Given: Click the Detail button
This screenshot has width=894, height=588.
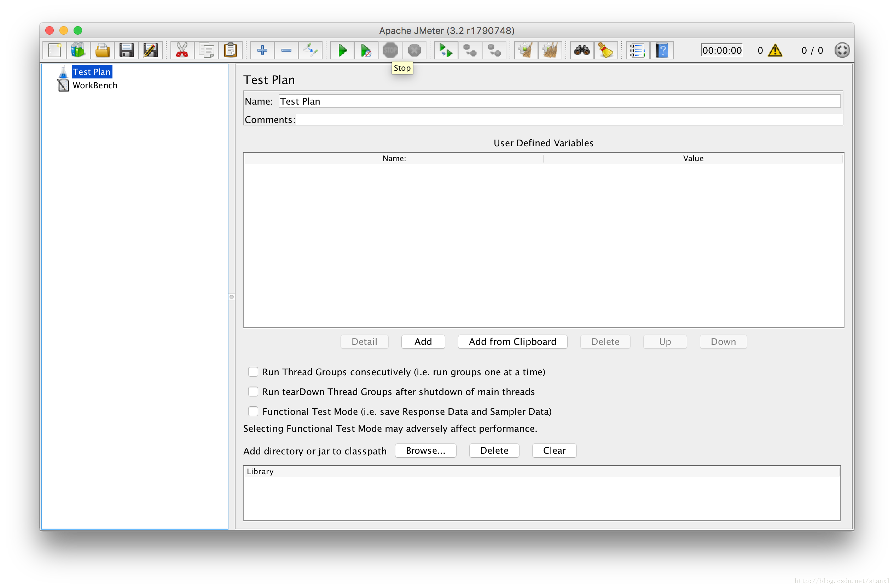Looking at the screenshot, I should pos(364,342).
